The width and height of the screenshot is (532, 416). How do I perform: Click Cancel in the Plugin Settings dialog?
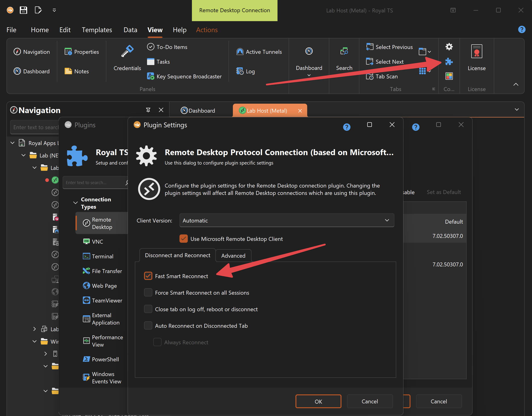click(370, 401)
